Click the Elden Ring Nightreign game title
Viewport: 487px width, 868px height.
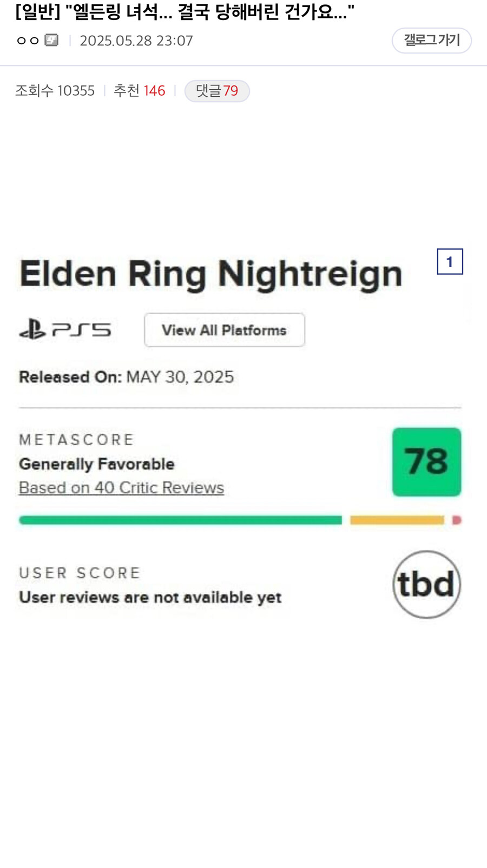[x=211, y=274]
